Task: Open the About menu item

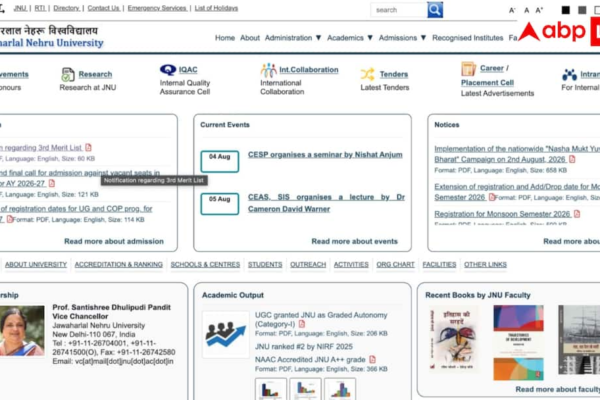Action: pos(250,38)
